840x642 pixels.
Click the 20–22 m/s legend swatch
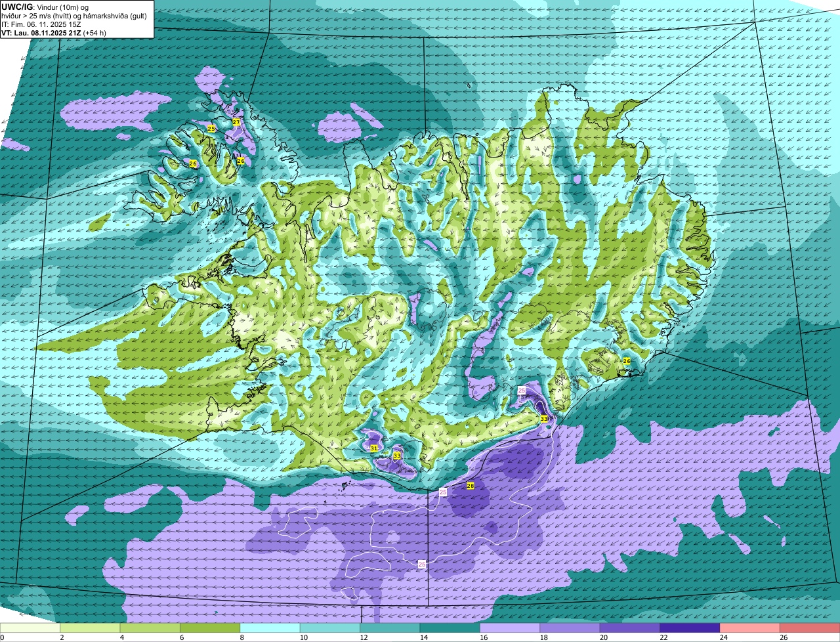(630, 628)
